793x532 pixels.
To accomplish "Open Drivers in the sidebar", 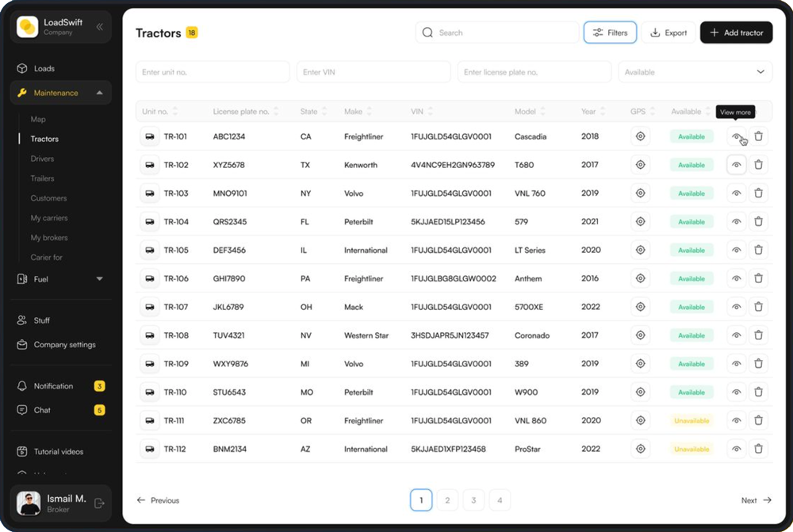I will pyautogui.click(x=42, y=159).
